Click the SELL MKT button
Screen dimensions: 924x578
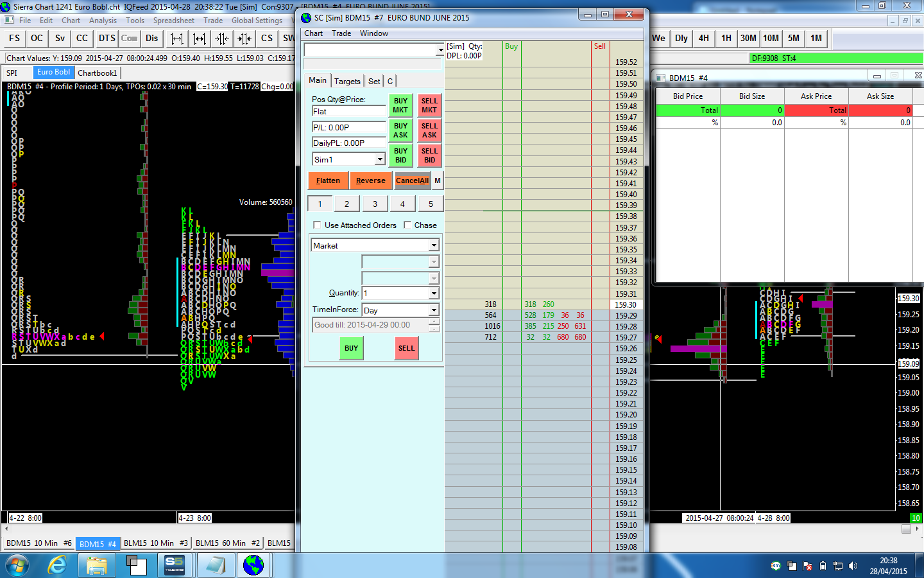pos(429,105)
